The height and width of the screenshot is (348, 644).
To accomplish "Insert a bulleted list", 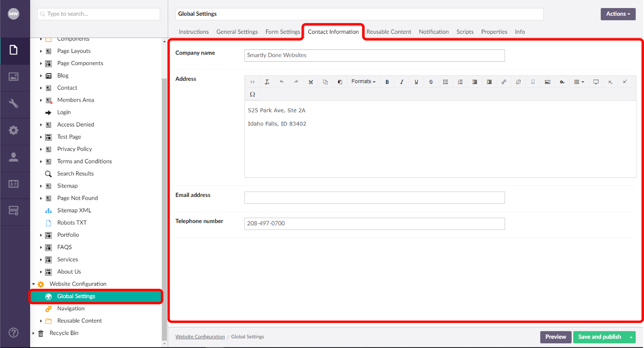I will pyautogui.click(x=445, y=82).
